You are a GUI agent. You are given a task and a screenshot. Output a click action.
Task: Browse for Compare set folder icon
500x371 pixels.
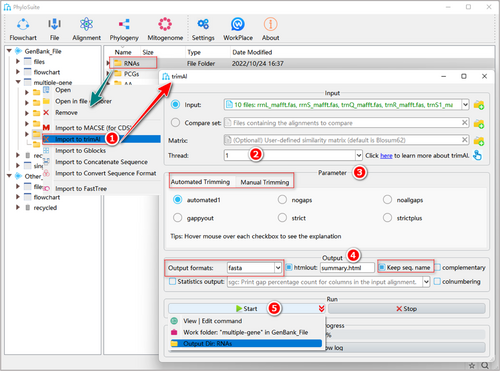(x=479, y=123)
